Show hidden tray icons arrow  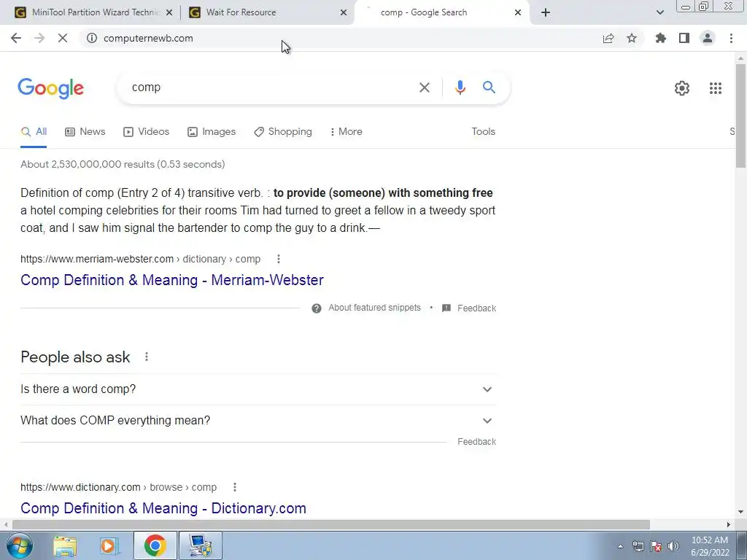[620, 546]
